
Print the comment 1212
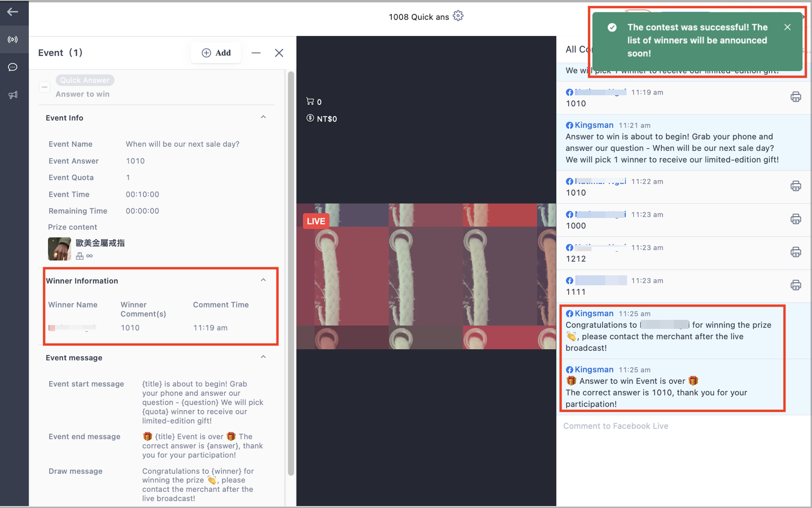(795, 252)
